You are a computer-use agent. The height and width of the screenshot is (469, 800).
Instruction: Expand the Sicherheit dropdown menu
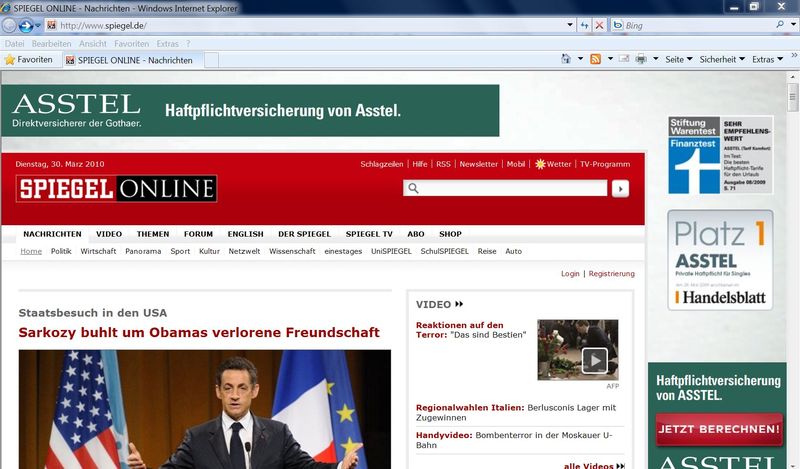(x=721, y=60)
